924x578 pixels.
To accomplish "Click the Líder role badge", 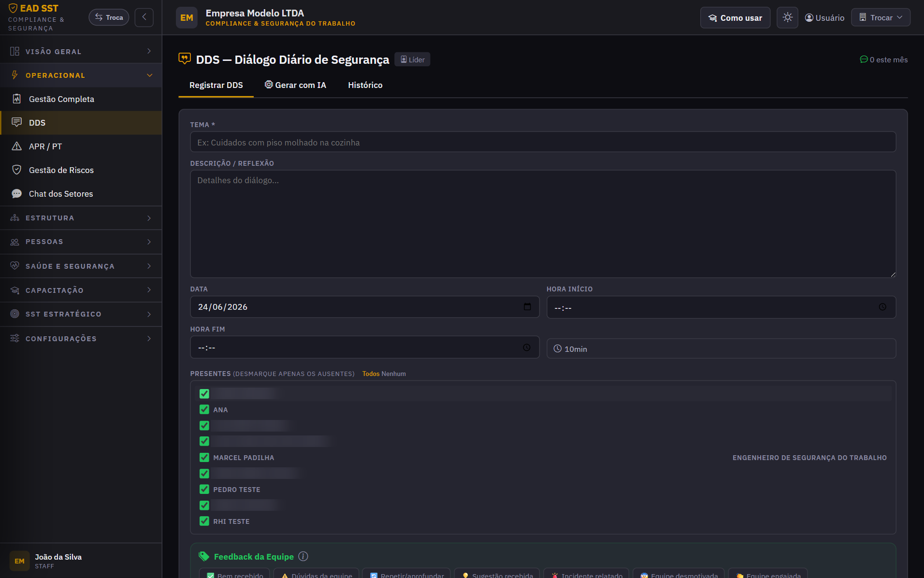I will point(412,59).
